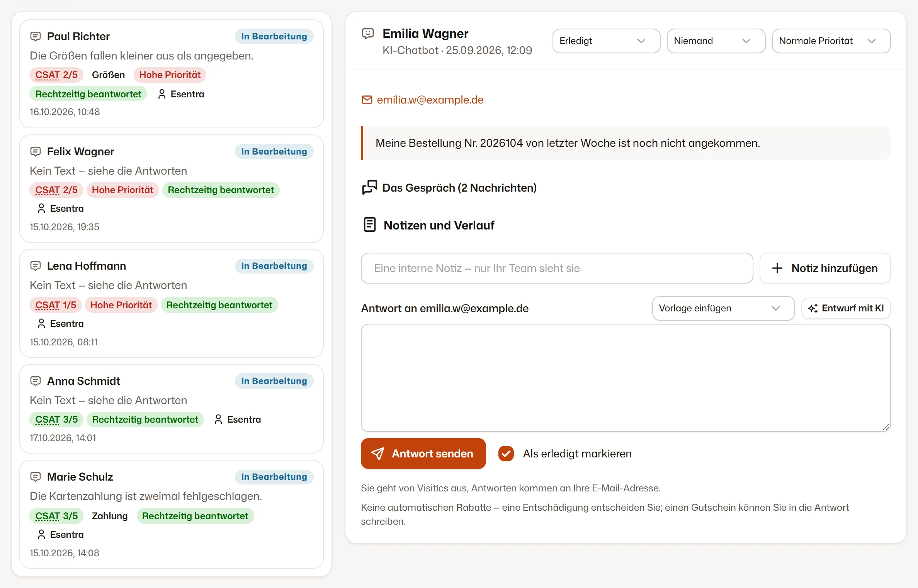
Task: Click the CSAT 1/5 tag on Lena Hoffmann
Action: coord(56,305)
